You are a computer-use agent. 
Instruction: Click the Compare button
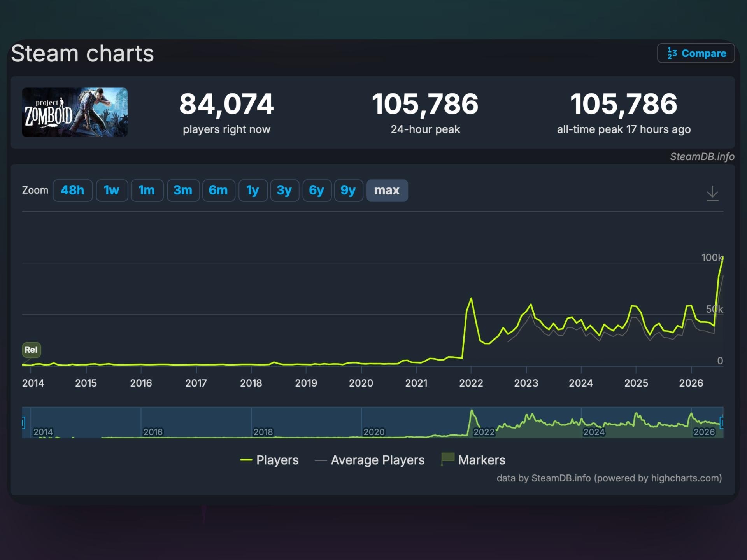[696, 53]
